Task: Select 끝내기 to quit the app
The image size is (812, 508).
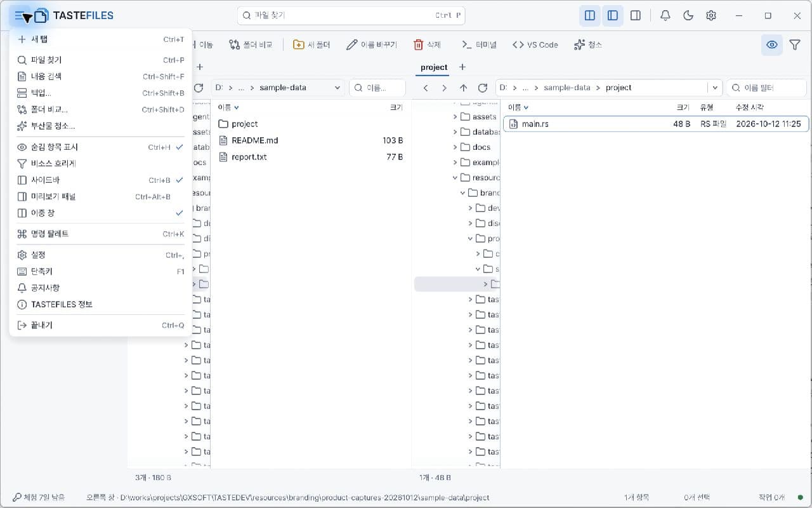Action: 100,325
